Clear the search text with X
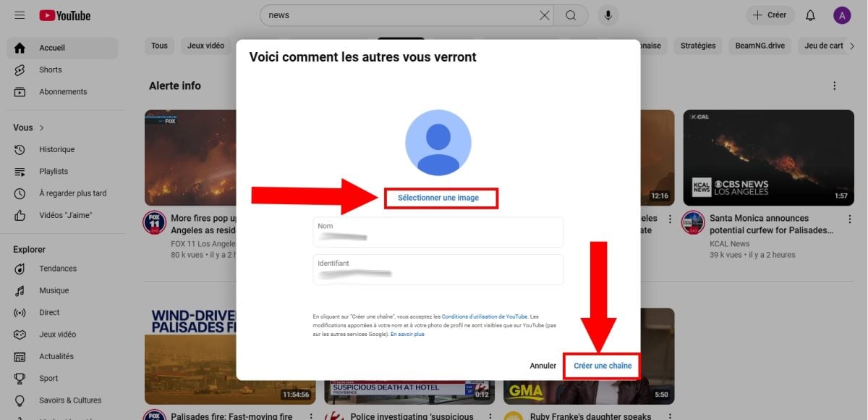This screenshot has height=420, width=868. coord(545,15)
